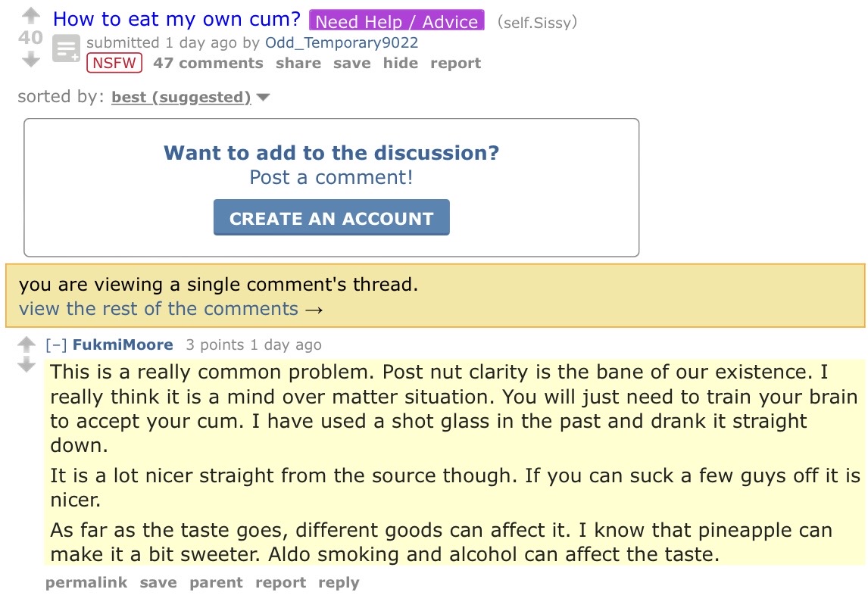Hide the post using the 'hide' link

[401, 64]
